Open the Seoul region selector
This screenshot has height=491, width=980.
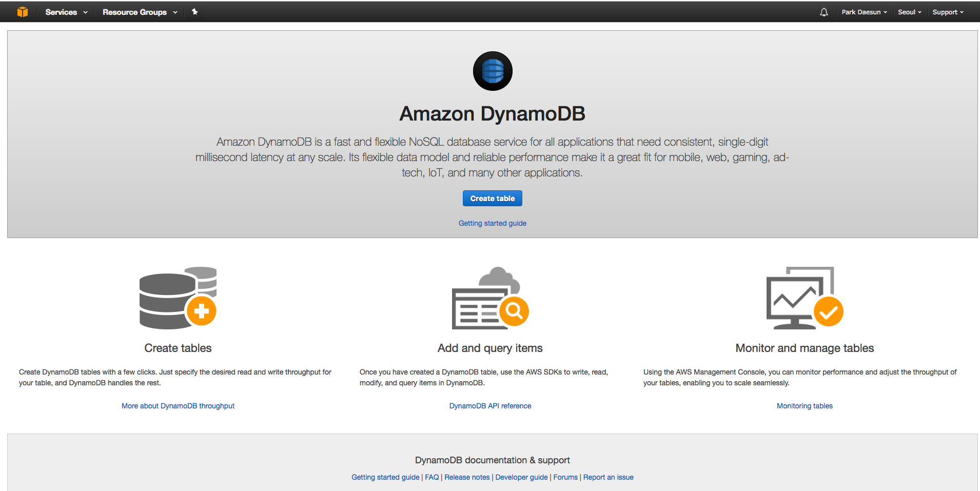(909, 11)
